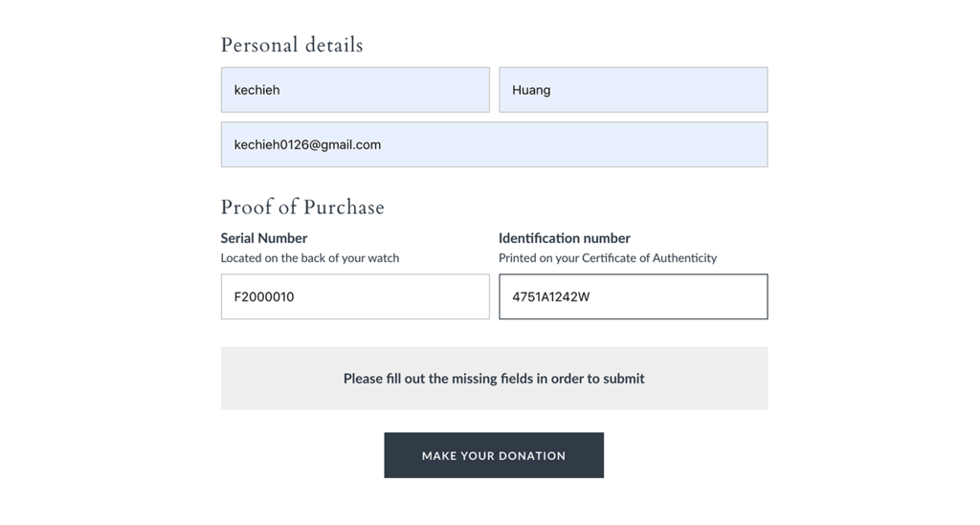Click the Make Your Donation button

(494, 455)
